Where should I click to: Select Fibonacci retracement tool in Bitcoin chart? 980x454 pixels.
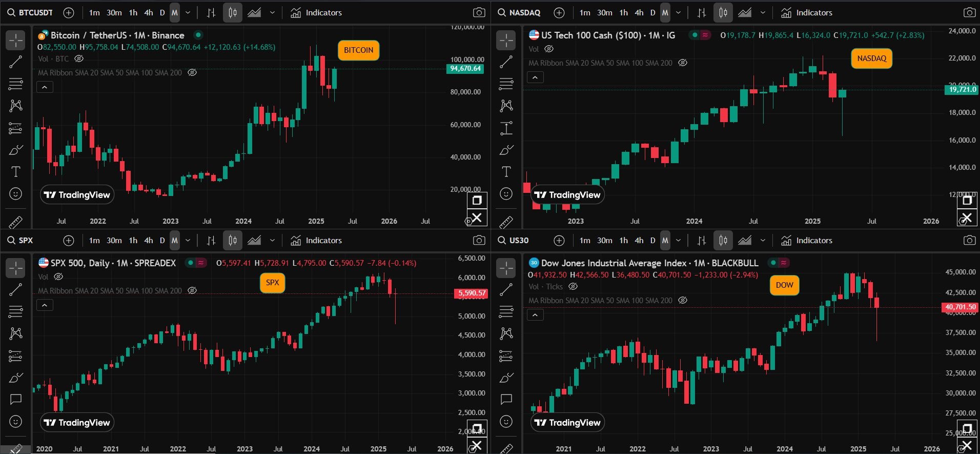click(x=16, y=84)
